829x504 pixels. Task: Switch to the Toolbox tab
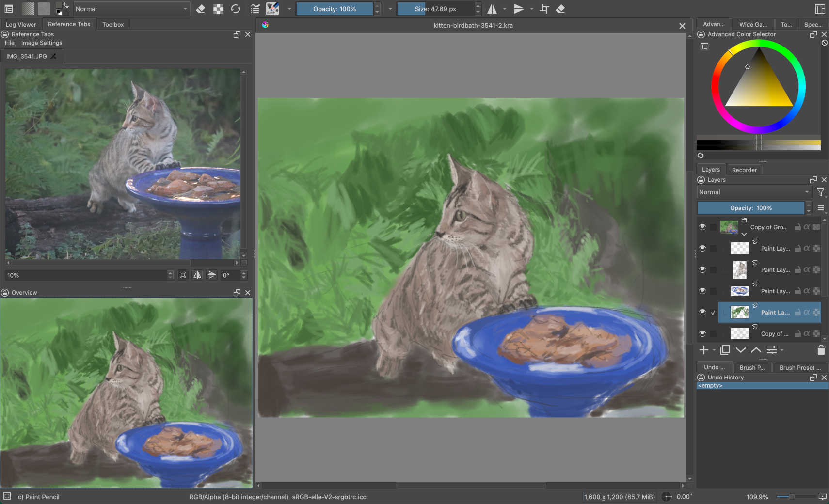pyautogui.click(x=113, y=24)
